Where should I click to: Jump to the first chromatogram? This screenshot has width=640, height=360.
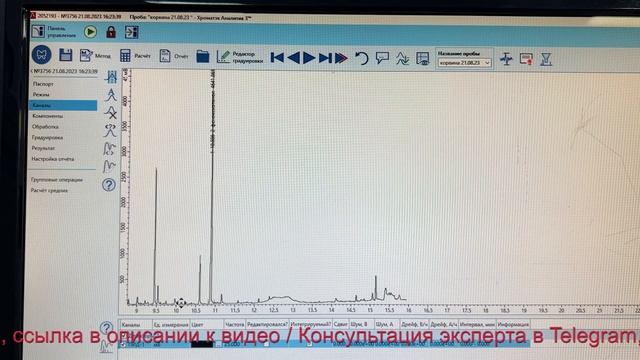(277, 58)
